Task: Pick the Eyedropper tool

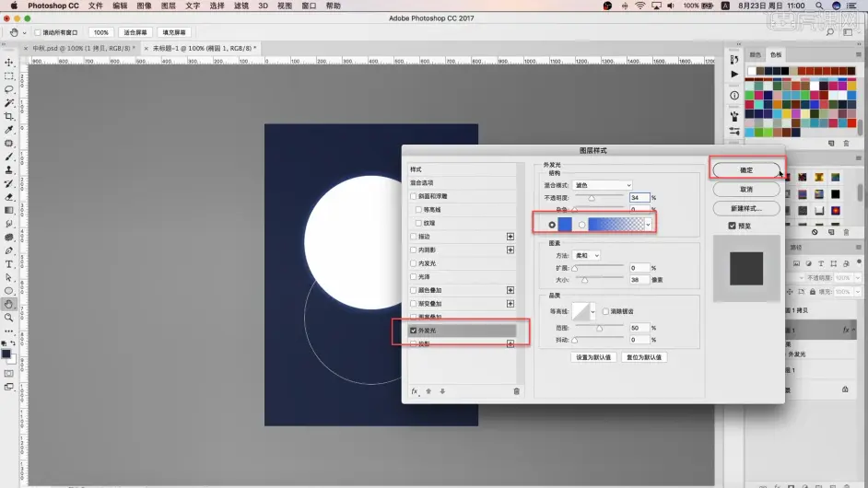Action: (9, 130)
